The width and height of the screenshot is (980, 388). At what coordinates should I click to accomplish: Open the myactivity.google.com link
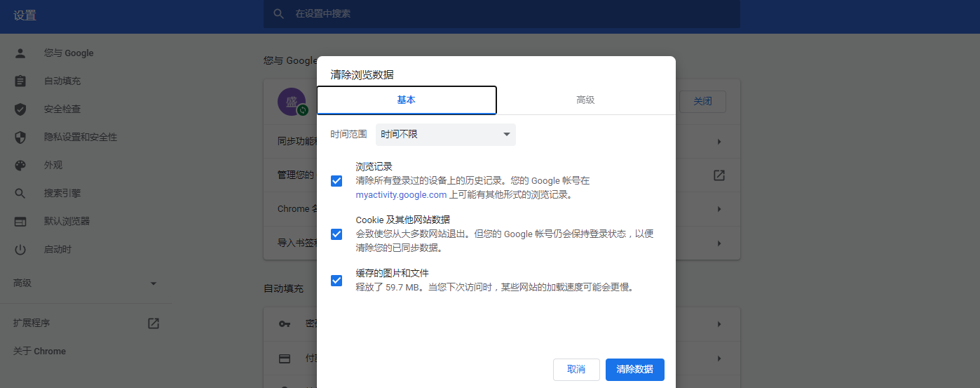(401, 195)
